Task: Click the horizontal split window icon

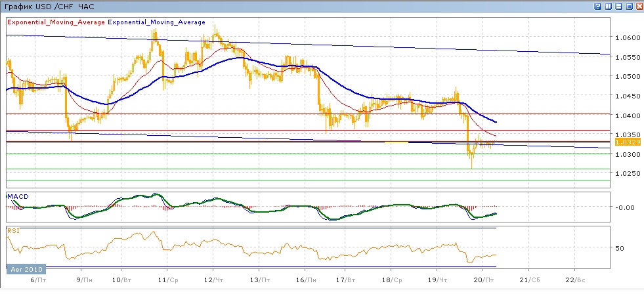Action: [618, 6]
